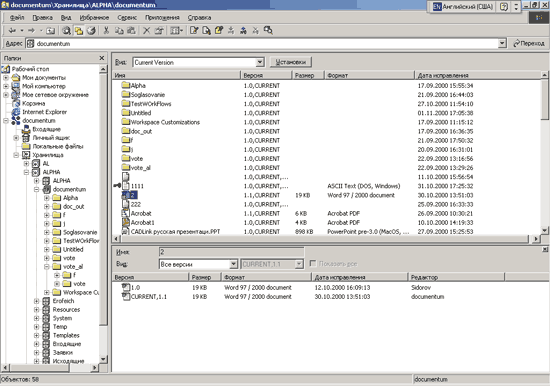Sort file list by Формат column

tap(369, 75)
